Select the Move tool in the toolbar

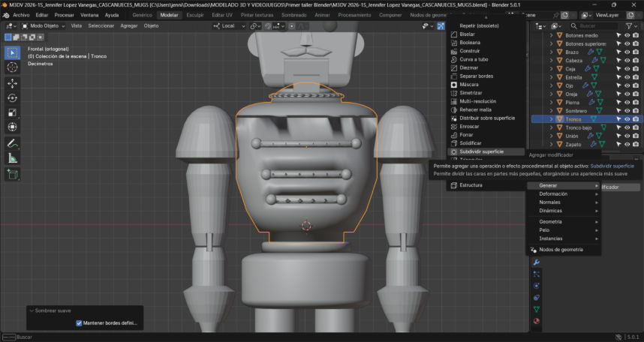[12, 83]
